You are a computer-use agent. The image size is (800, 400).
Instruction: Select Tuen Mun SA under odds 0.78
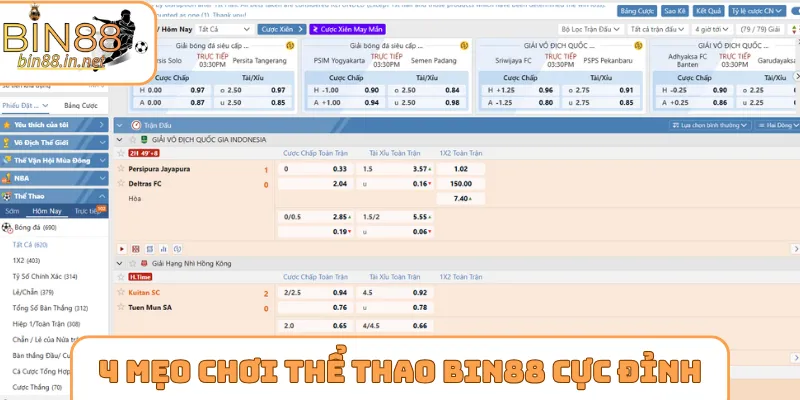[395, 308]
